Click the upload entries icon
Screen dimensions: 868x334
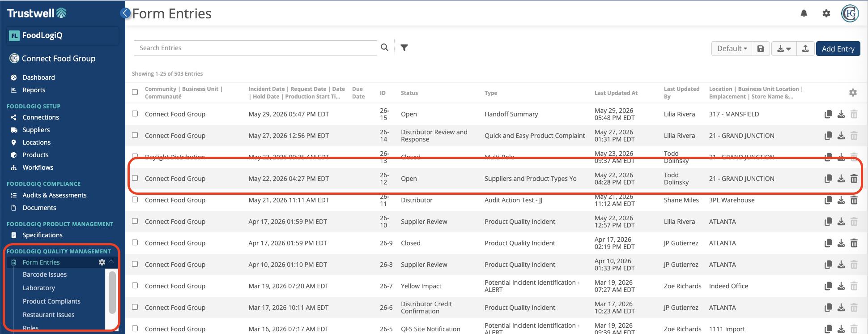[x=805, y=48]
